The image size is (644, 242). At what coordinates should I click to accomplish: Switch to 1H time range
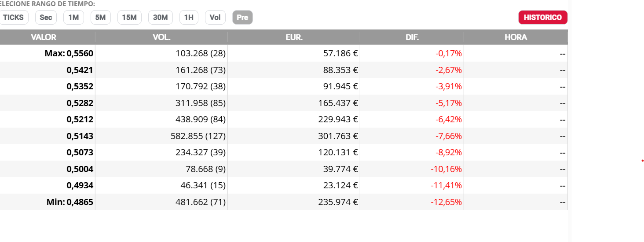[189, 18]
